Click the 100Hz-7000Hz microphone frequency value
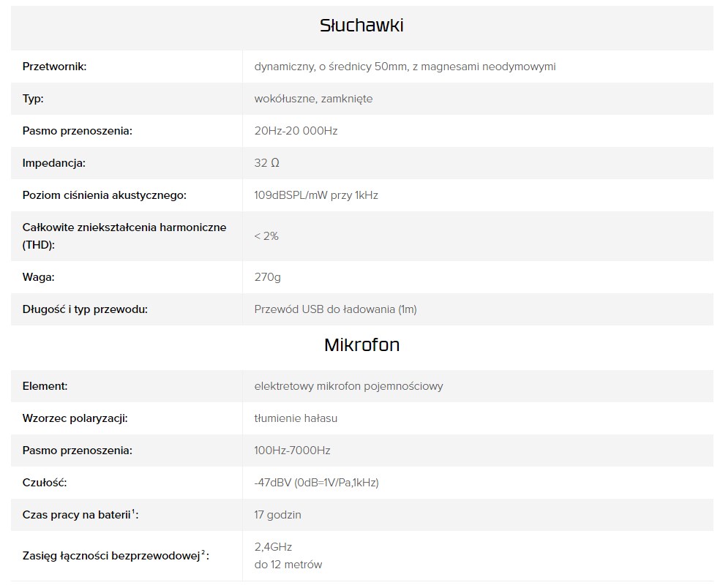 [292, 451]
